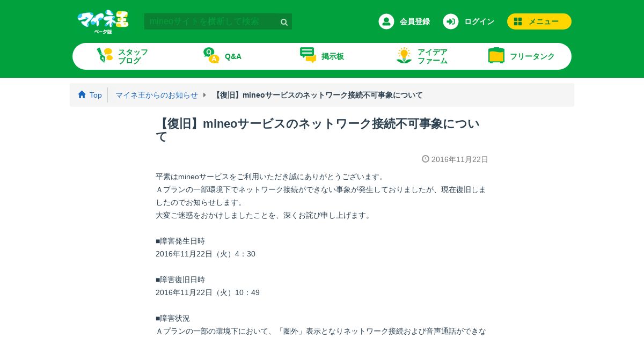Screen dimensions: 644x338
Task: Click the breadcrumb current page title
Action: (318, 95)
